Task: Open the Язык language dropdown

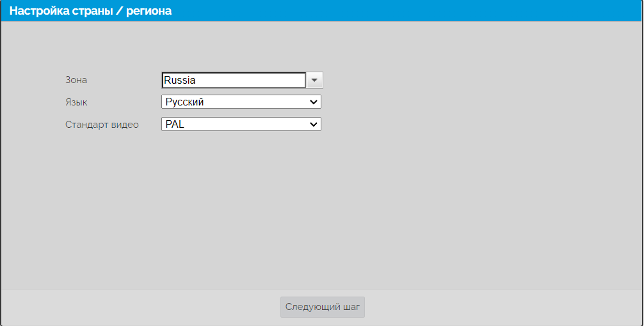Action: coord(241,102)
